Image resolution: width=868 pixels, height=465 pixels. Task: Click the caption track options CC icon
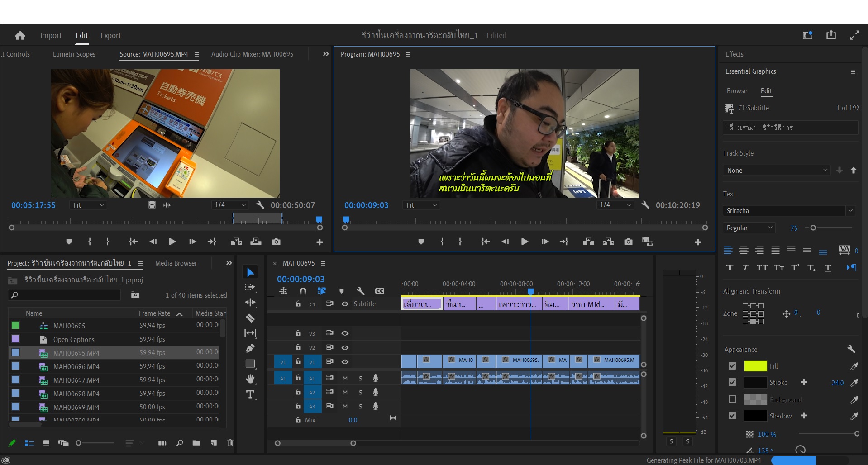(380, 291)
